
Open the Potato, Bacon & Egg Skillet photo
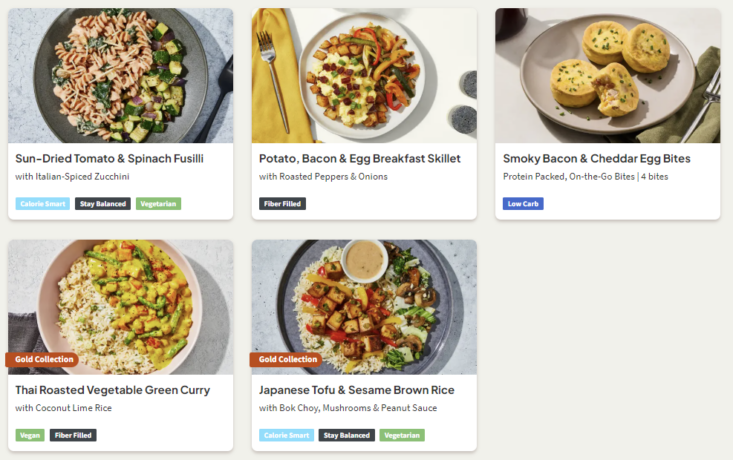[364, 76]
